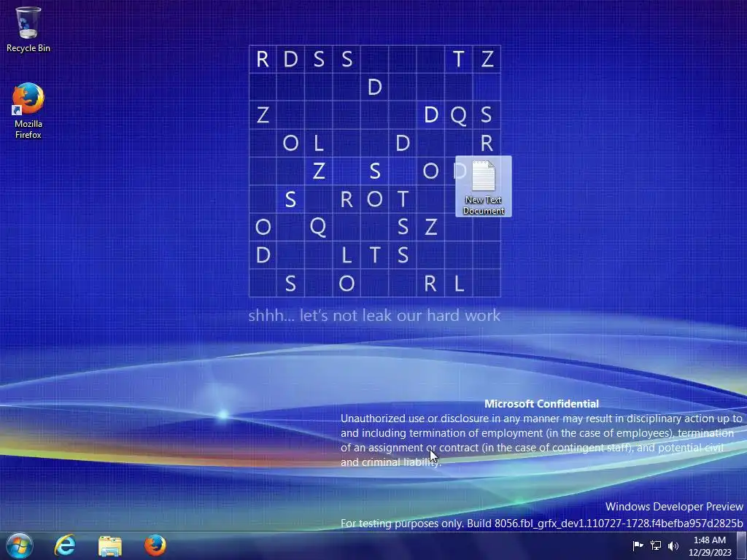Select the Mozilla Firefox desktop shortcut
The width and height of the screenshot is (747, 560).
(28, 111)
